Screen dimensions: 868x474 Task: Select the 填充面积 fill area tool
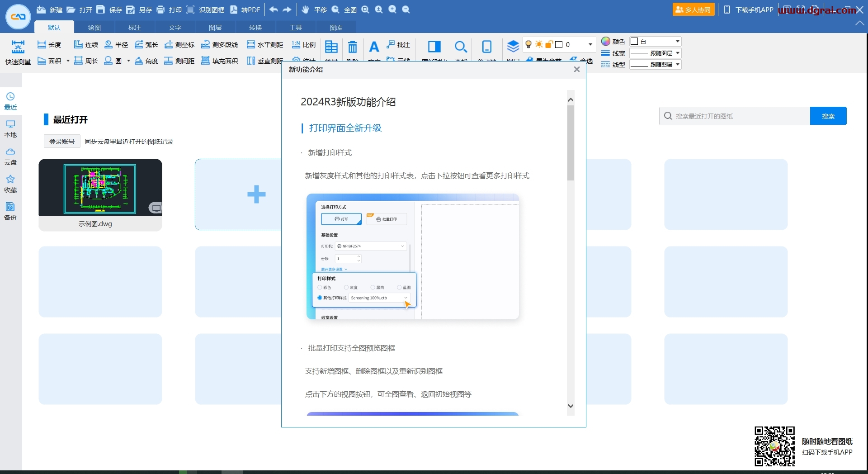[220, 61]
